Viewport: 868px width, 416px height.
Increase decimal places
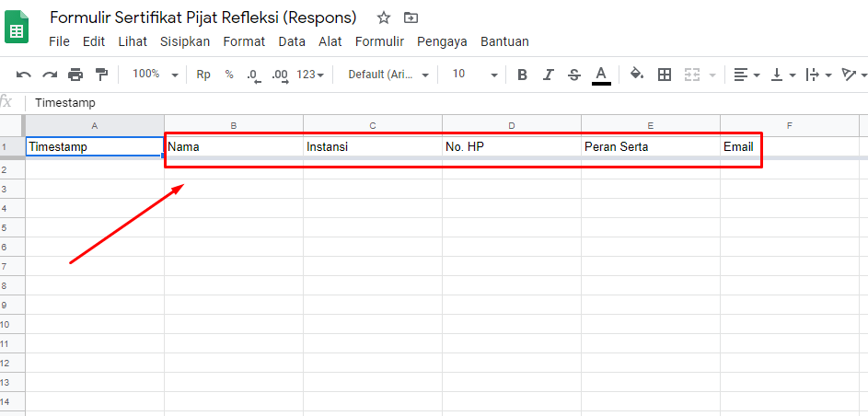point(280,75)
